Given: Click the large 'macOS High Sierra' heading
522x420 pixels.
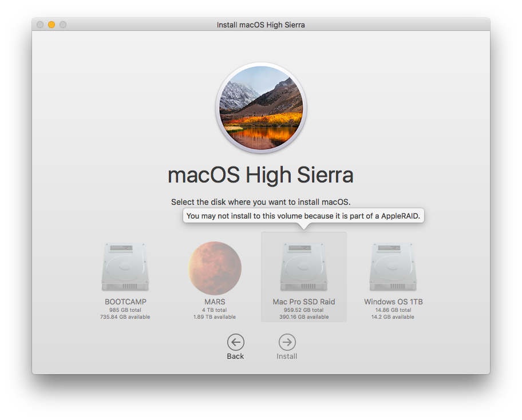Looking at the screenshot, I should click(260, 175).
